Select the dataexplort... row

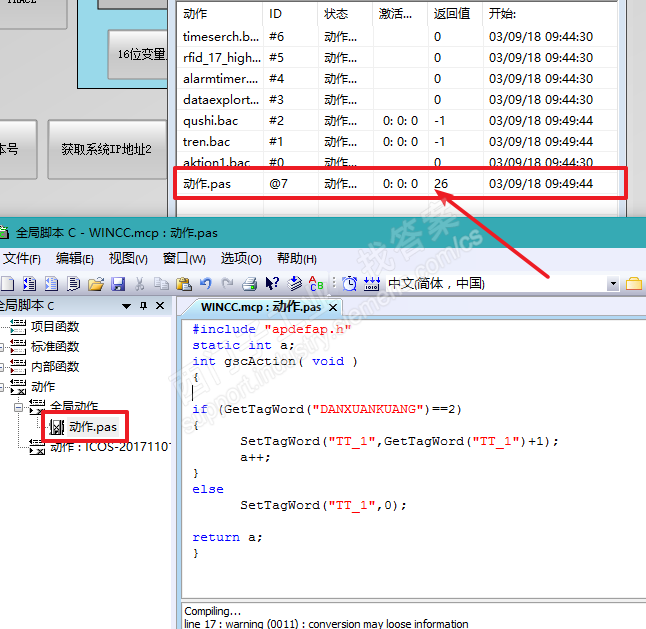[397, 100]
